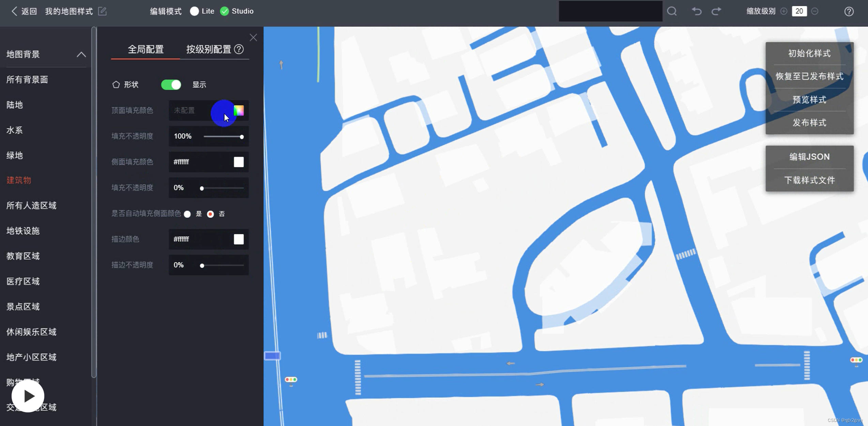Click the undo arrow icon

pyautogui.click(x=696, y=11)
